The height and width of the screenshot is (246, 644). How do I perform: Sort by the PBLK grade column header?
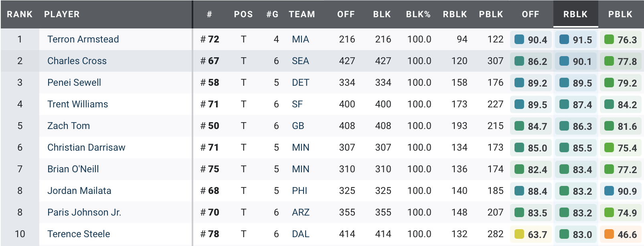620,14
